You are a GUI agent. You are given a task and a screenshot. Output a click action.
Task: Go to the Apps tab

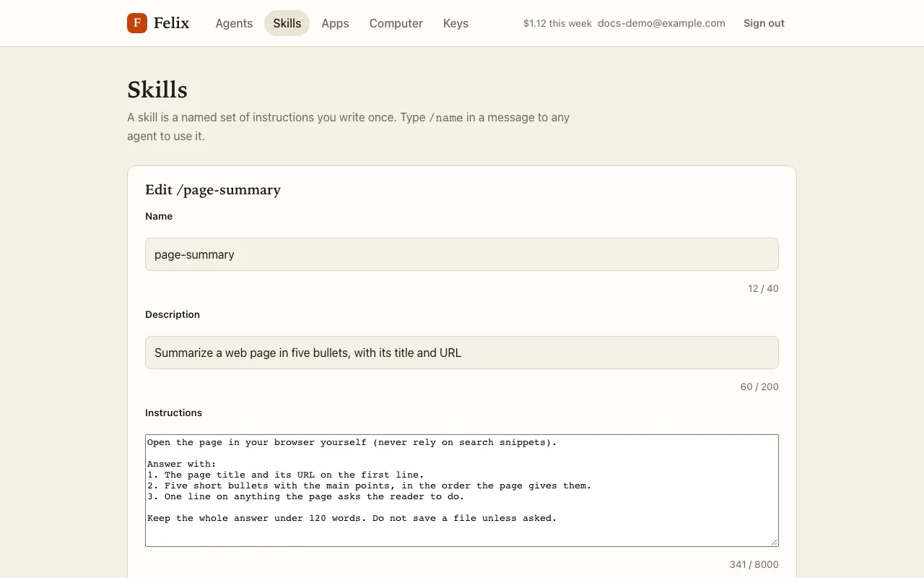point(335,23)
